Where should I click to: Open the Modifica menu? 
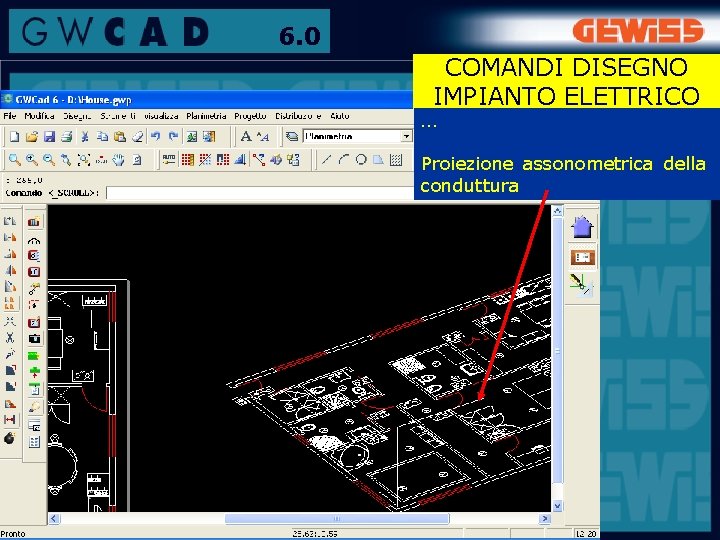click(39, 116)
